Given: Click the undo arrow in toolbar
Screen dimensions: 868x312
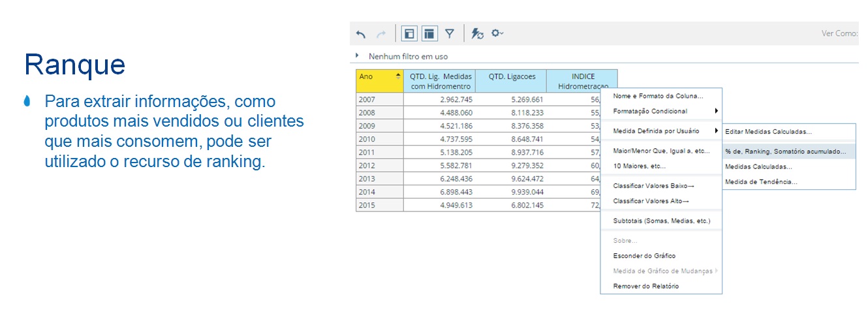Looking at the screenshot, I should [x=361, y=34].
